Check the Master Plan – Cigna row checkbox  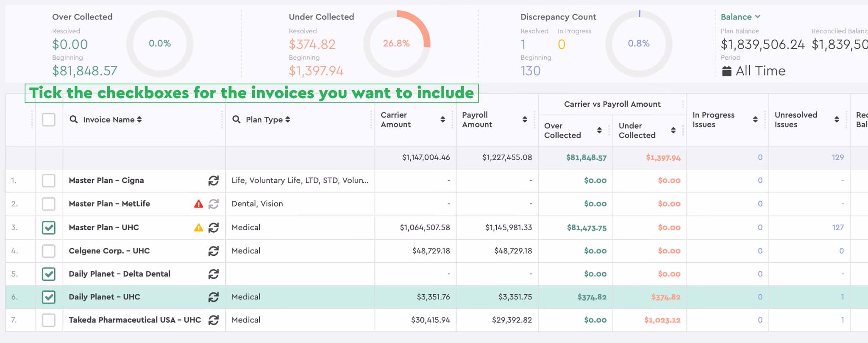[49, 181]
